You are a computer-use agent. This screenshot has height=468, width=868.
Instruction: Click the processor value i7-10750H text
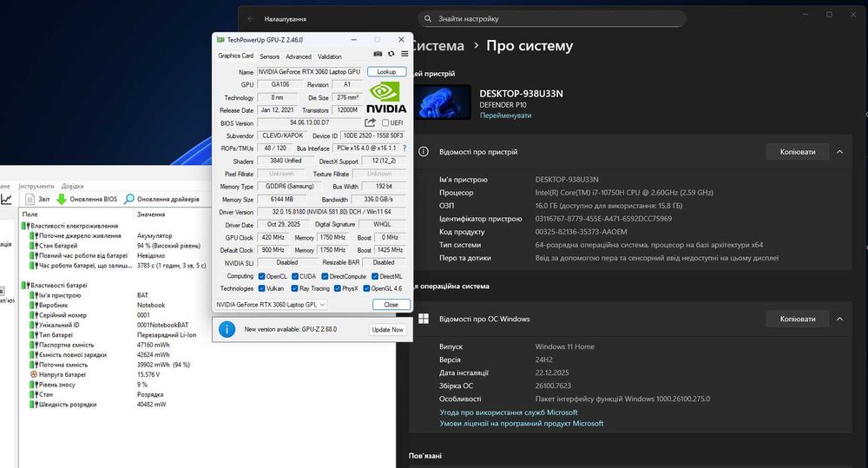[x=624, y=193]
